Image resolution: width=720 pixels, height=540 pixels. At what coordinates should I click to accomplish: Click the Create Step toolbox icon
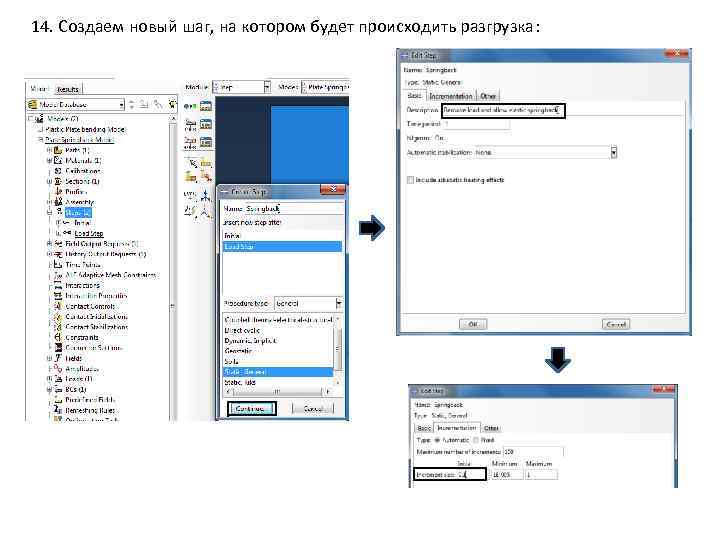(190, 106)
